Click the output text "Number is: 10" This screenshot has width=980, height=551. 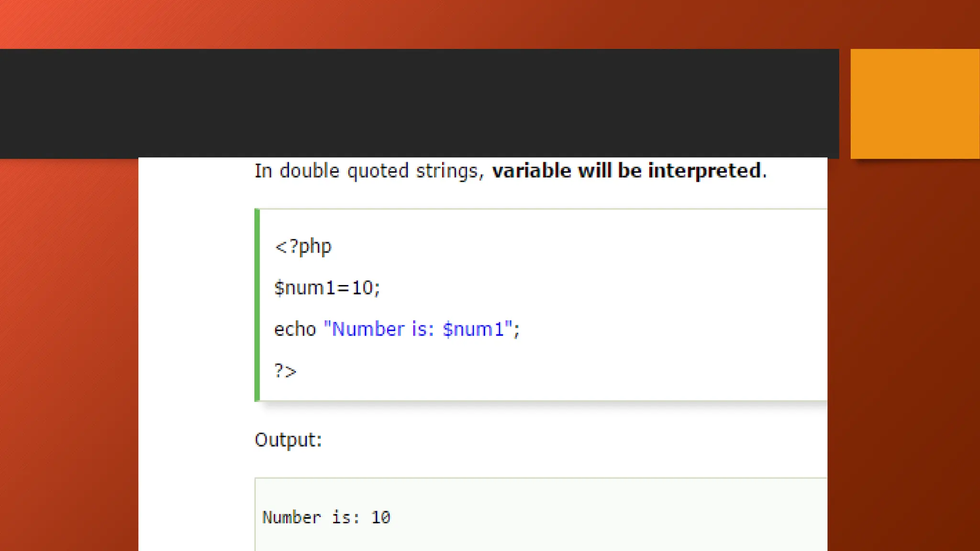(x=326, y=518)
